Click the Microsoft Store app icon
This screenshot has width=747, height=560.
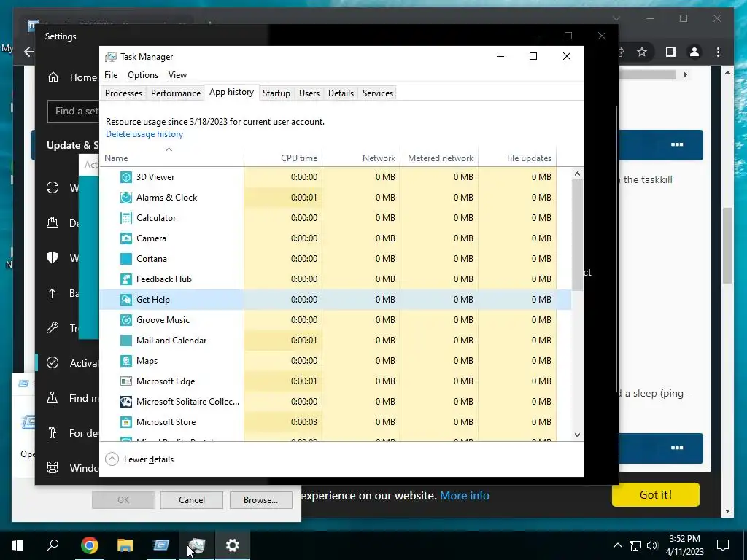(x=125, y=422)
